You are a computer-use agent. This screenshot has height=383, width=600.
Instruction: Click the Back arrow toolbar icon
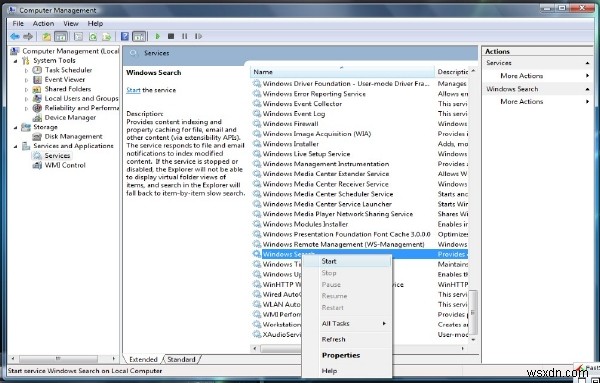pyautogui.click(x=15, y=36)
